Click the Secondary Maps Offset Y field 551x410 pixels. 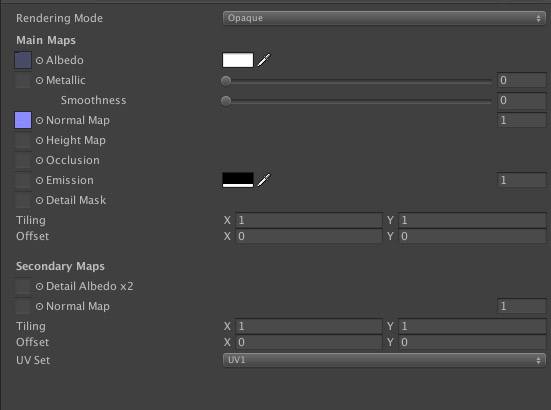click(472, 342)
